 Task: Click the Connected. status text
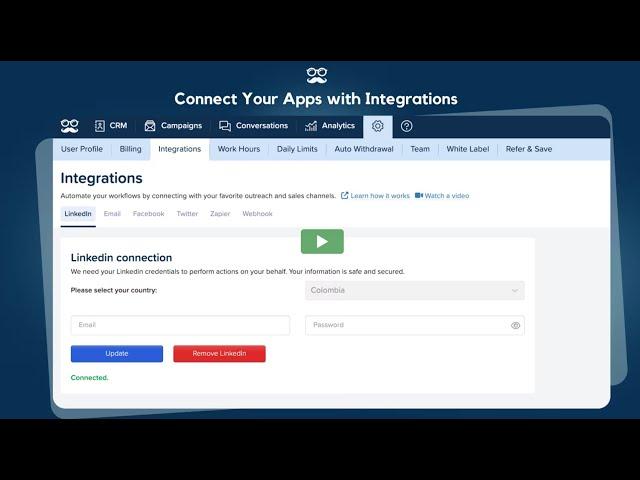(x=89, y=378)
